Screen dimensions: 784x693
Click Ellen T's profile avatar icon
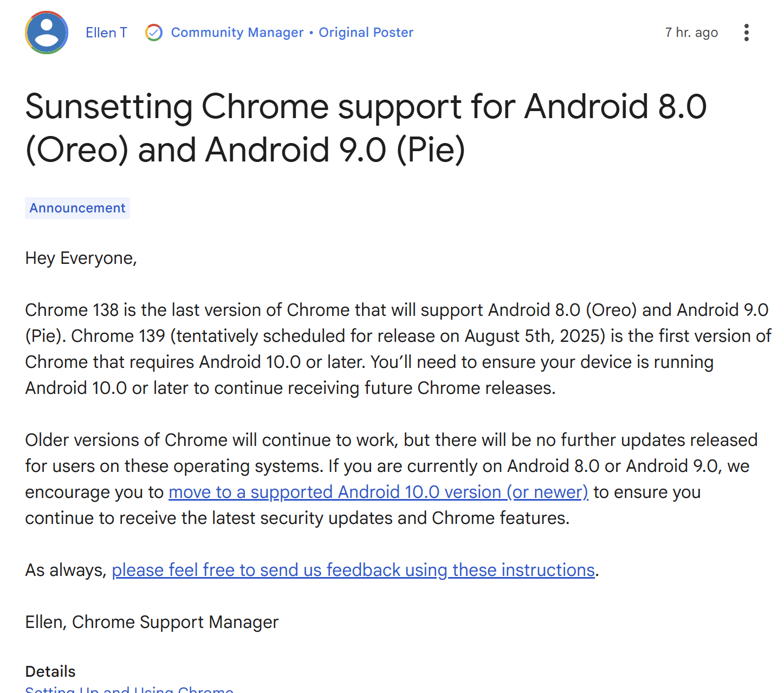(x=47, y=33)
